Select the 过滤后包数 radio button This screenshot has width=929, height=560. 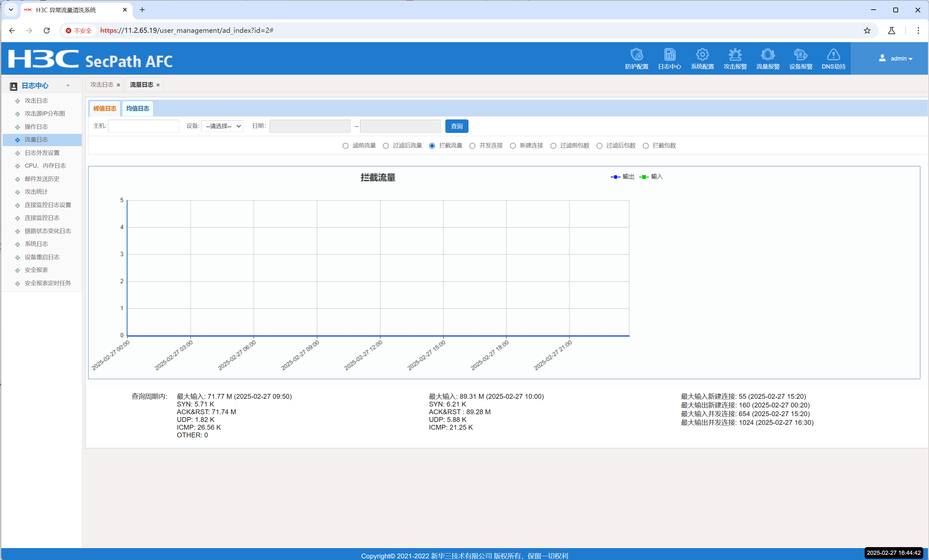coord(599,145)
